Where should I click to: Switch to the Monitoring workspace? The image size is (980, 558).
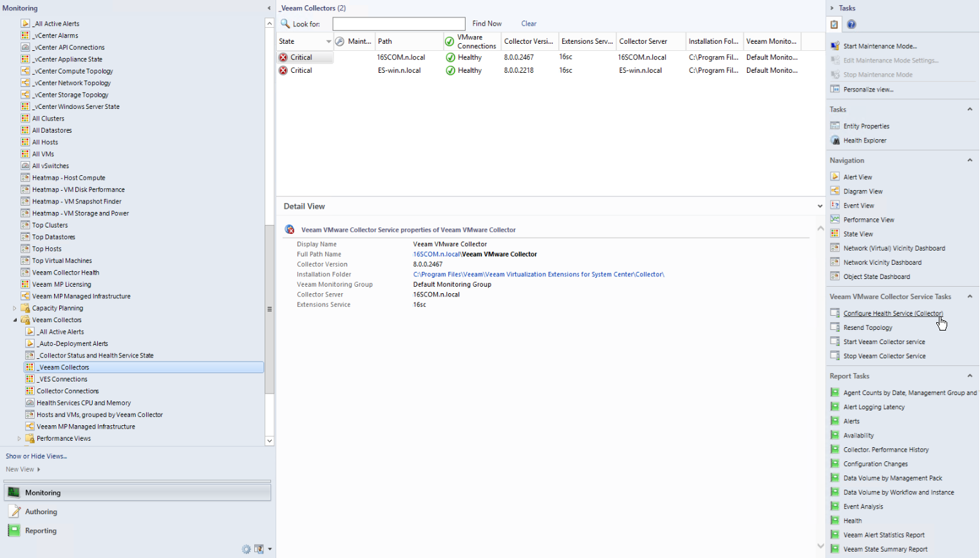click(x=137, y=492)
